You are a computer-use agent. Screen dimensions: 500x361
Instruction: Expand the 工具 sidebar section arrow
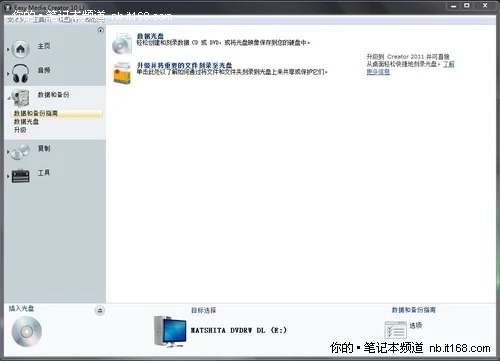[8, 176]
